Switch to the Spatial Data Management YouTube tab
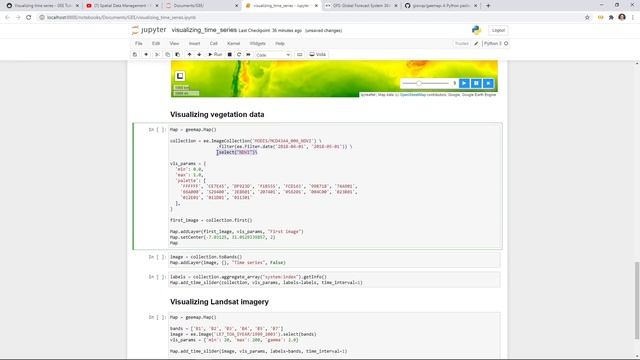Viewport: 640px width, 360px height. 121,6
